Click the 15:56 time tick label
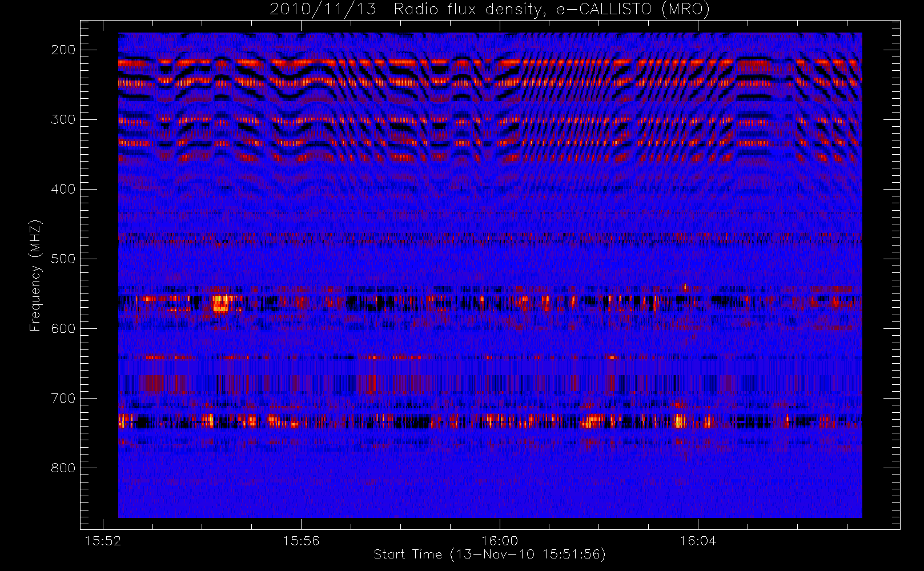 pyautogui.click(x=301, y=541)
